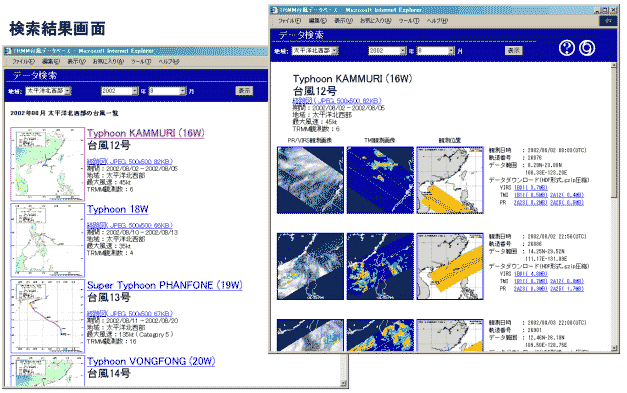627x393 pixels.
Task: Open the ヘルプ menu in the left window
Action: tap(169, 62)
